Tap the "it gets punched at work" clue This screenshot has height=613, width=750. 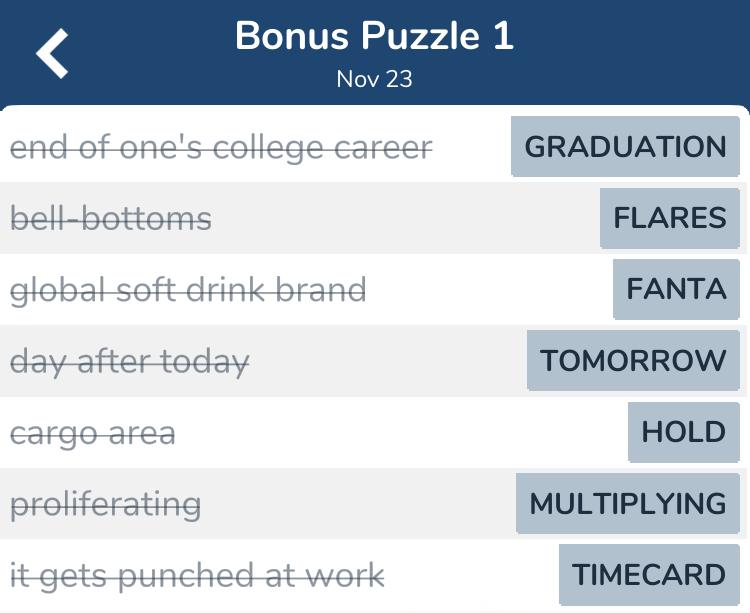(197, 577)
